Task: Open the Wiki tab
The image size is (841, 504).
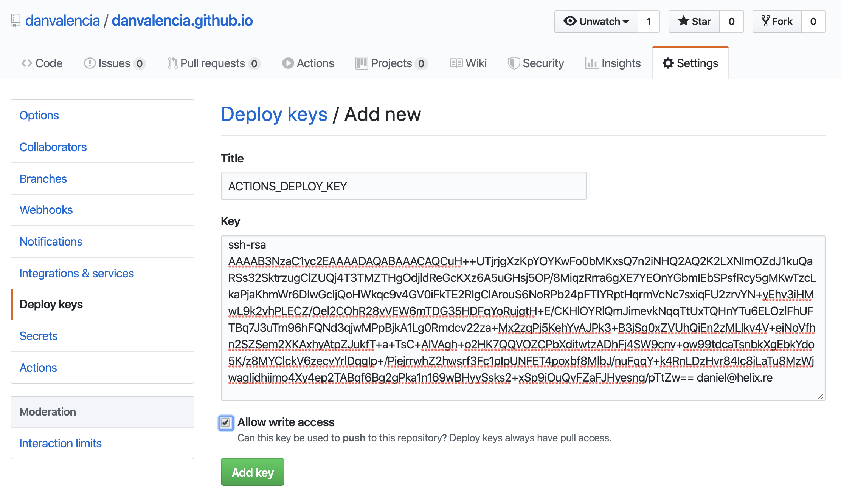Action: [468, 63]
